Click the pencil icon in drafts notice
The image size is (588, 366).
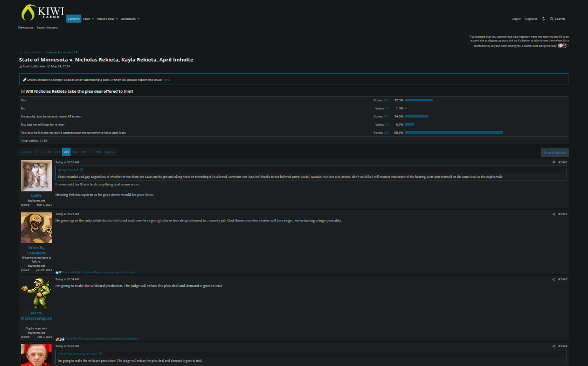(24, 79)
